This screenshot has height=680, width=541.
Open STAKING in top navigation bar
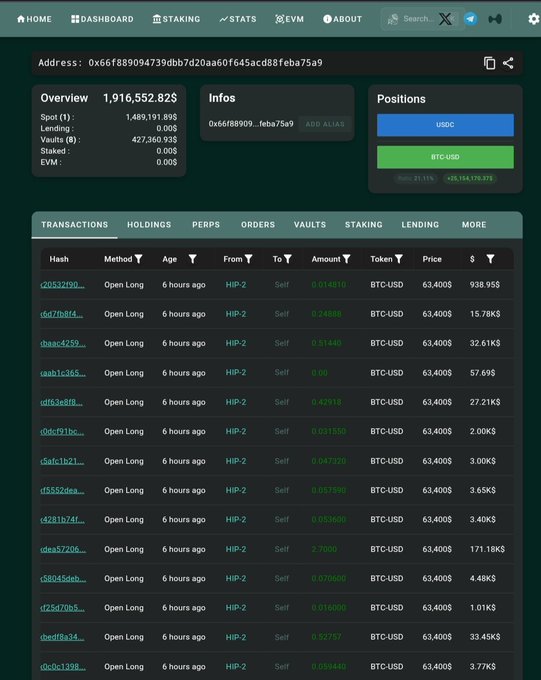pos(176,19)
